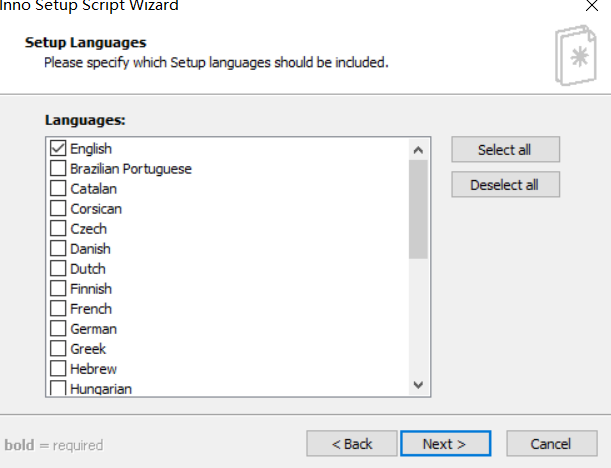Check the Brazilian Portuguese checkbox

(58, 168)
